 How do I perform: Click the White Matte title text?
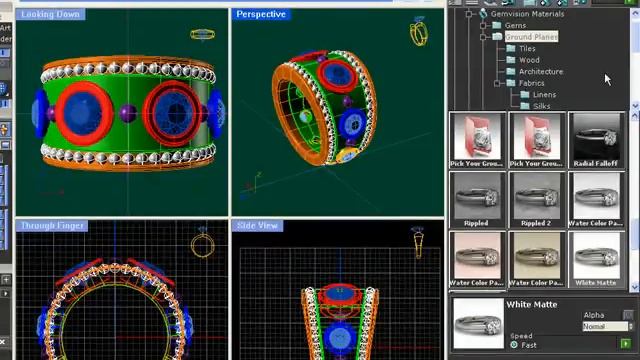[531, 304]
